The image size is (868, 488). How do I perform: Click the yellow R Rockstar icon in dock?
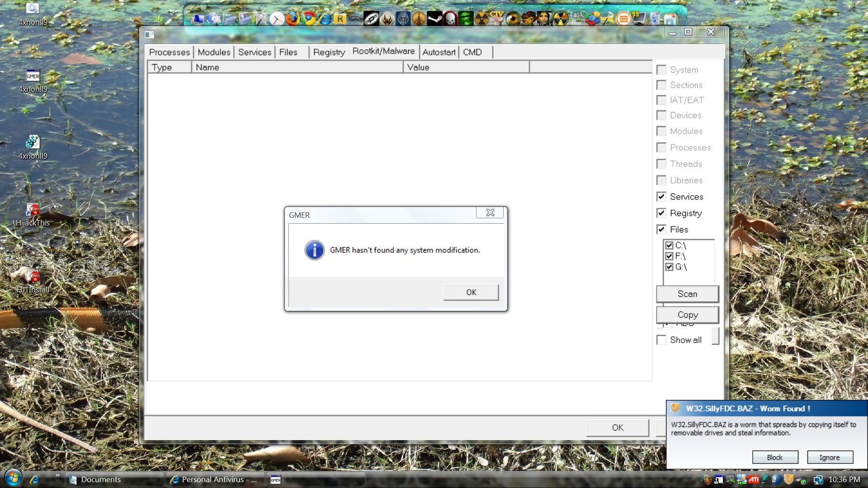pos(340,19)
